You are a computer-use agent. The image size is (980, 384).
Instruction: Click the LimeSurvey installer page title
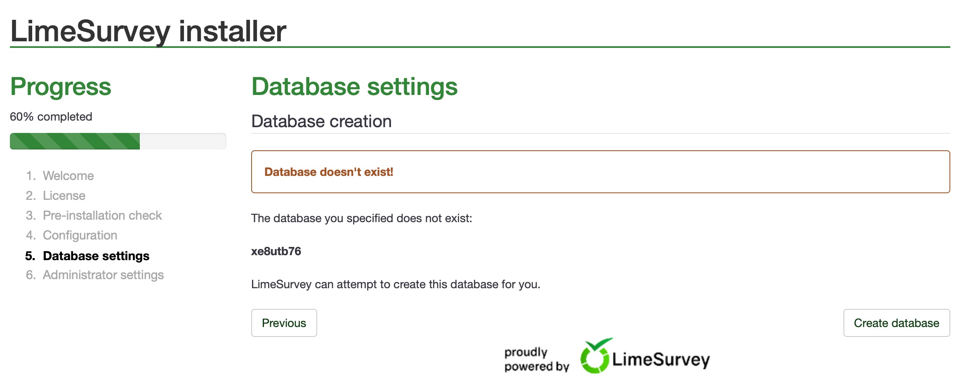click(x=148, y=31)
